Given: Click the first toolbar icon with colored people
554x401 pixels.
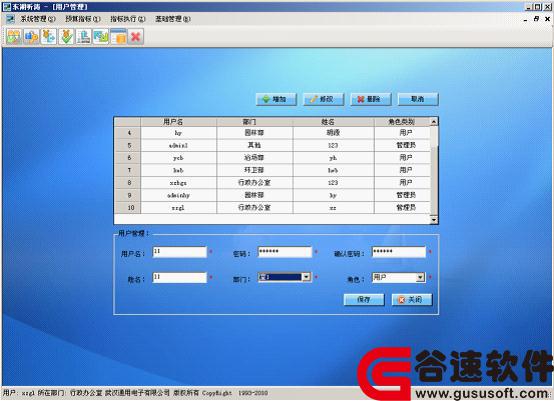Looking at the screenshot, I should pyautogui.click(x=14, y=36).
